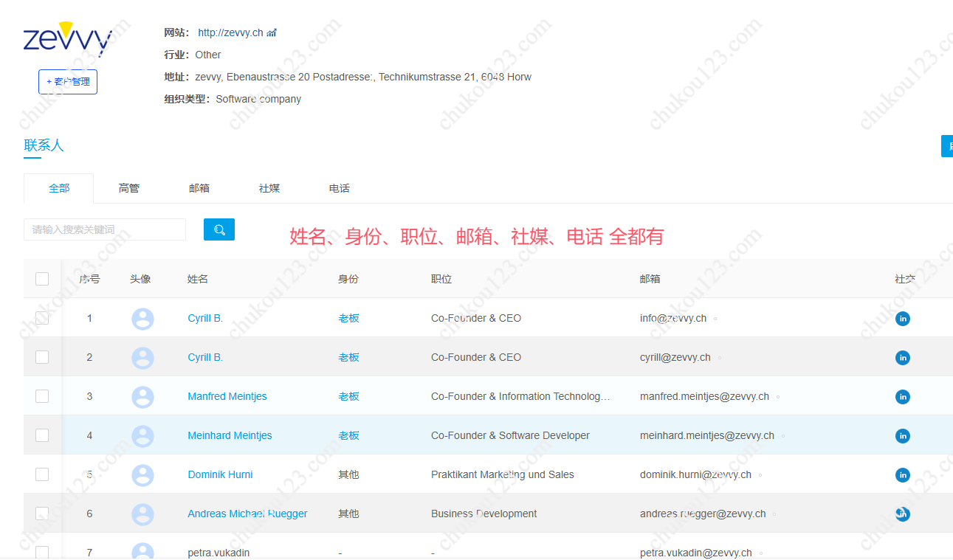Click the blue button beside 联系人
The width and height of the screenshot is (953, 560).
pyautogui.click(x=946, y=146)
